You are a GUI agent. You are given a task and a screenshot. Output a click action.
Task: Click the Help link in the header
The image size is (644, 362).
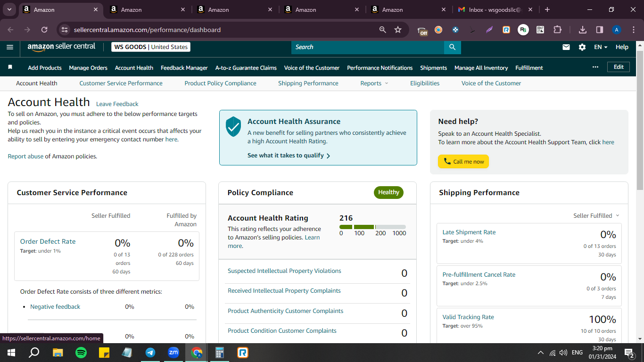click(x=622, y=47)
